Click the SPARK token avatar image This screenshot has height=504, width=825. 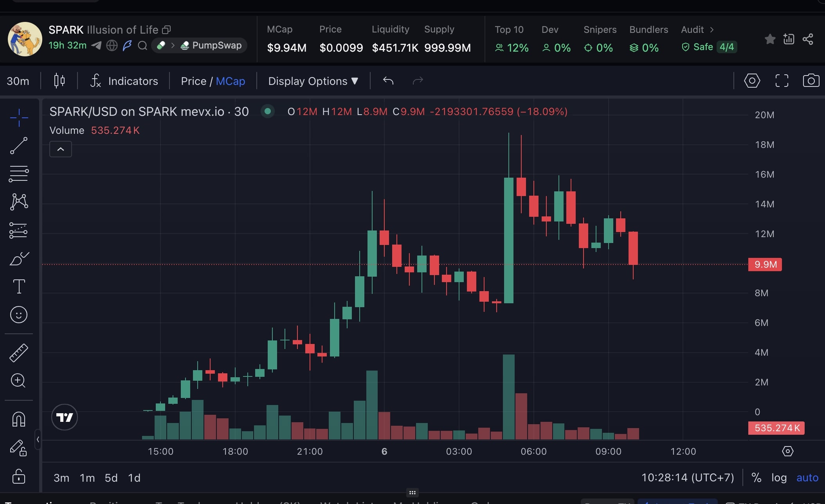25,39
